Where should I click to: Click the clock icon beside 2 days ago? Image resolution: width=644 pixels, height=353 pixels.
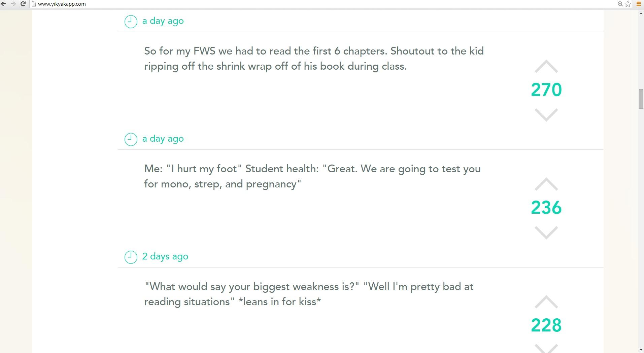pyautogui.click(x=131, y=257)
